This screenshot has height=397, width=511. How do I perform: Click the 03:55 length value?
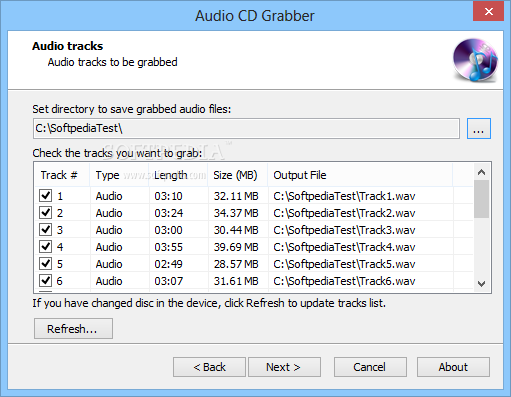[168, 247]
